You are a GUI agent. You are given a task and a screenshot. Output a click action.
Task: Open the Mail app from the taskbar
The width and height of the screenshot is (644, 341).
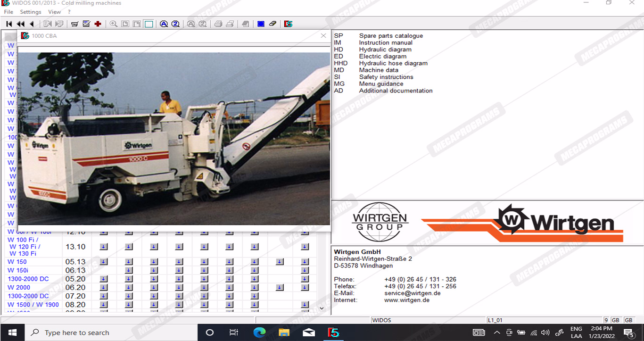[309, 333]
